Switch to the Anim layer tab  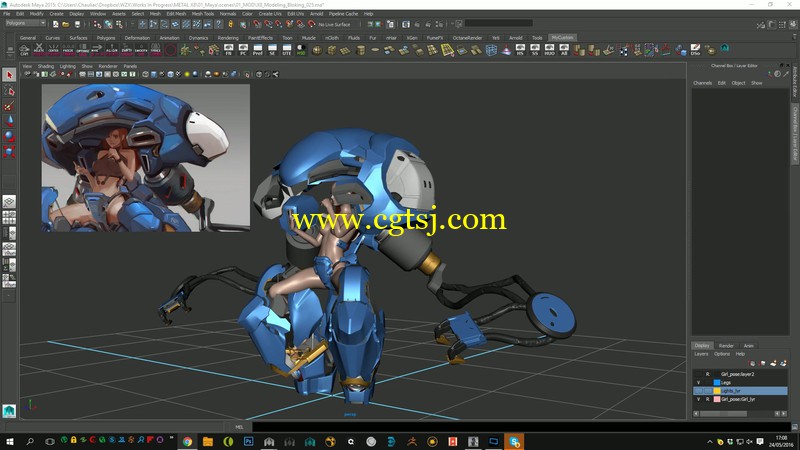pyautogui.click(x=748, y=346)
